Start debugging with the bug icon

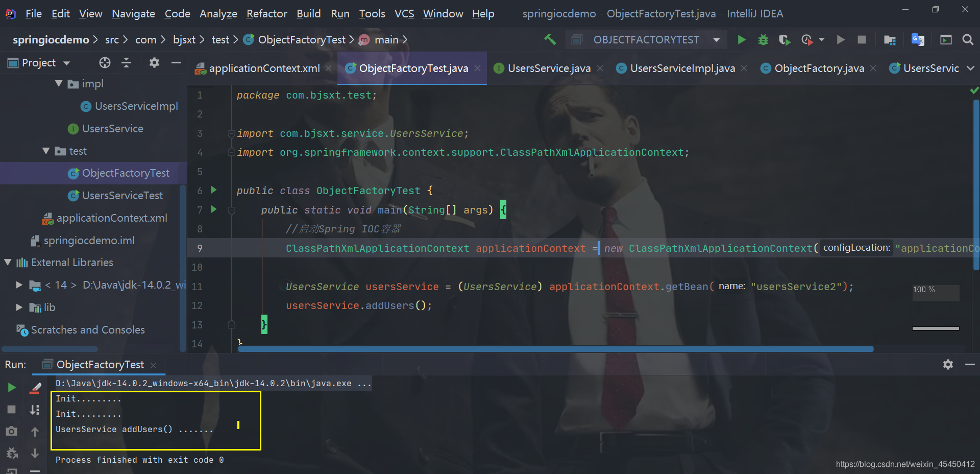tap(763, 39)
